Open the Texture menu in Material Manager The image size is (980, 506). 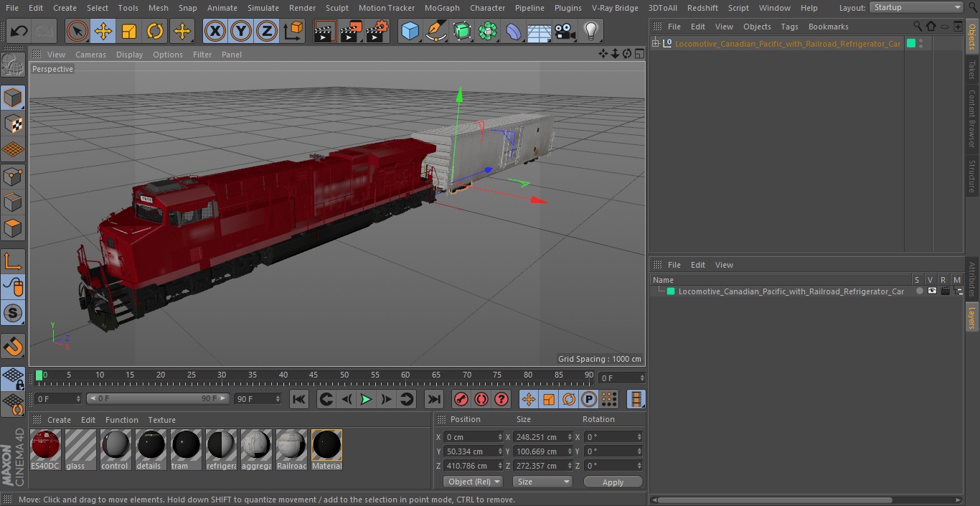[161, 420]
